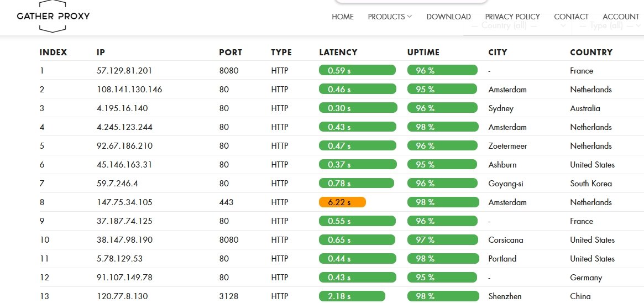Click the IP column header
The height and width of the screenshot is (303, 644).
click(101, 53)
